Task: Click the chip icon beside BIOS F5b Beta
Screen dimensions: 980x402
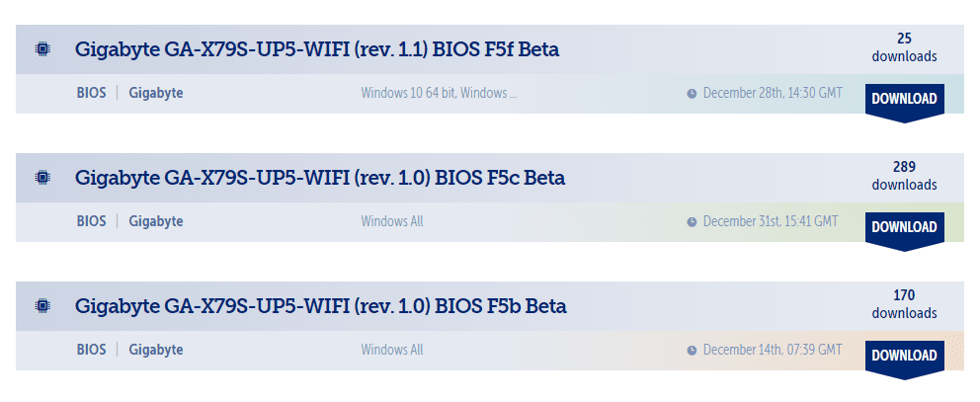Action: pyautogui.click(x=42, y=306)
